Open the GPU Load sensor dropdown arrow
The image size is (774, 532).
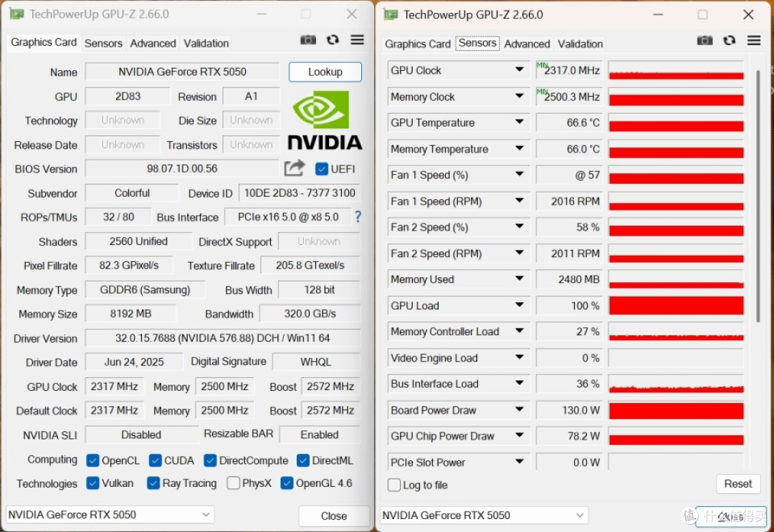click(520, 305)
